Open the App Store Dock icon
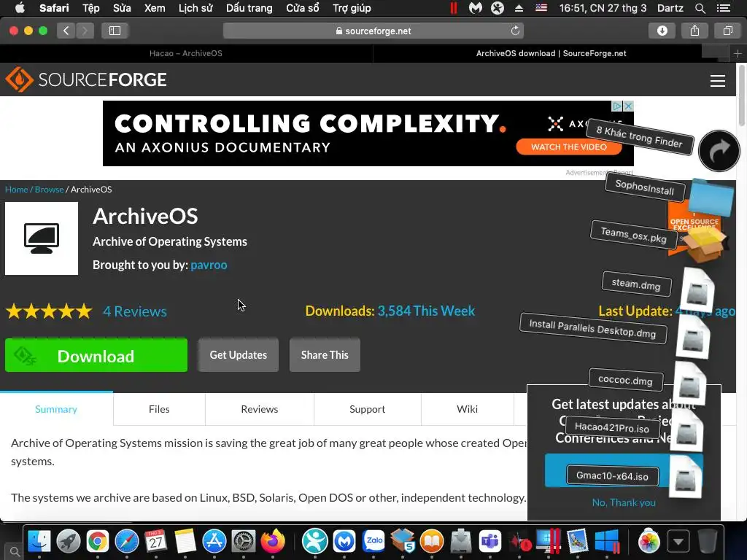The width and height of the screenshot is (747, 560). tap(214, 542)
